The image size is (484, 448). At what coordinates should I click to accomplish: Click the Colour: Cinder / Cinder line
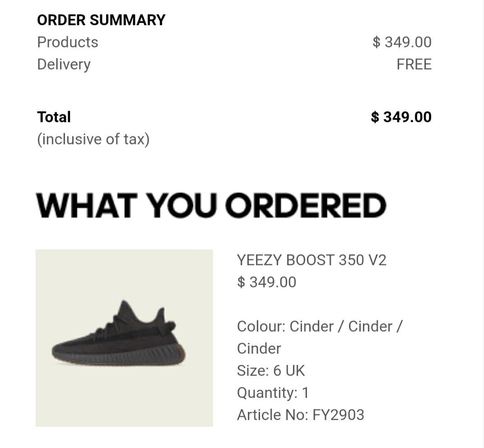point(320,327)
